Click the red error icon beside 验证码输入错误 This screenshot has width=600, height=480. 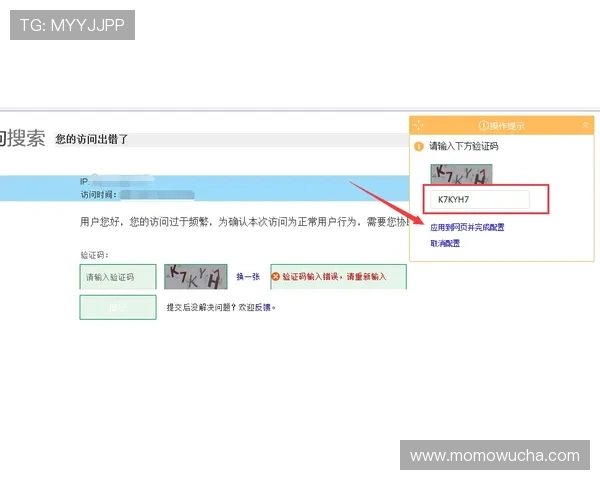275,276
